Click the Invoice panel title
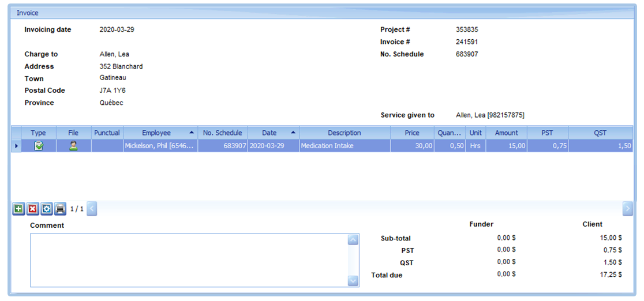Image resolution: width=644 pixels, height=301 pixels. click(x=28, y=13)
